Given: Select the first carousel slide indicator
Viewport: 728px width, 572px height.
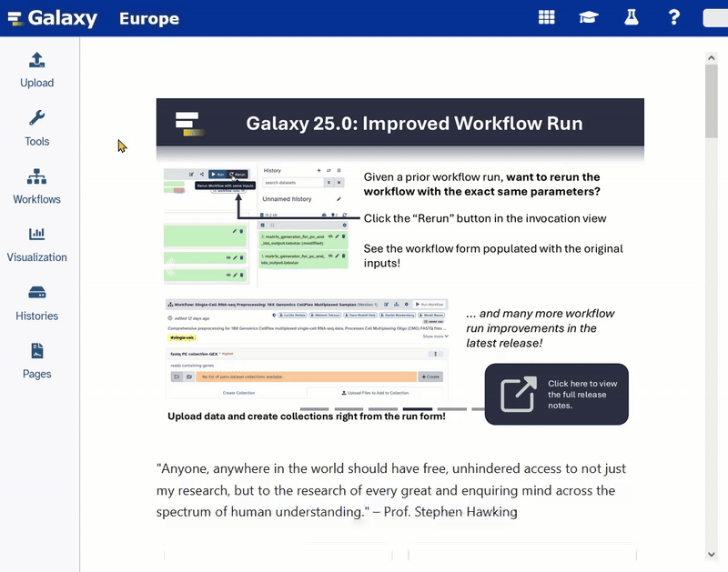Looking at the screenshot, I should 314,409.
